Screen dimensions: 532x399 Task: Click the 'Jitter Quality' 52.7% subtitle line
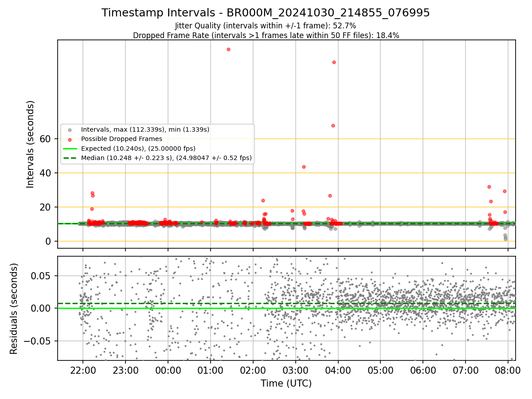266,26
